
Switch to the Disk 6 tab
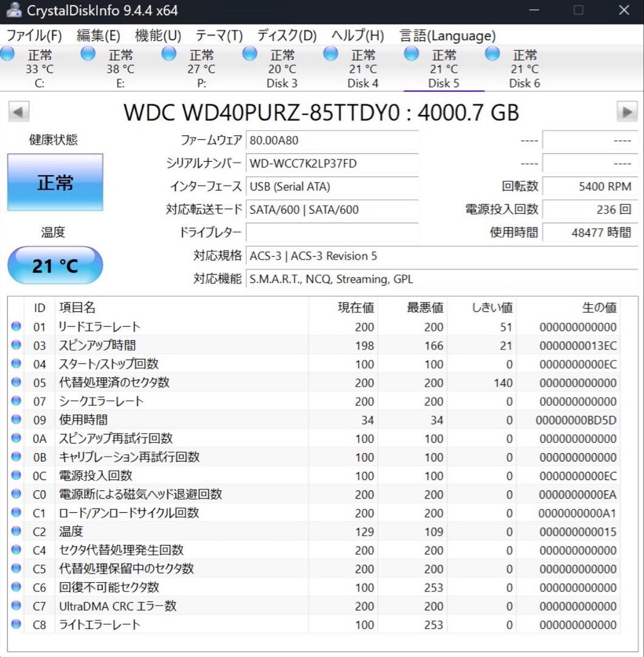coord(525,69)
